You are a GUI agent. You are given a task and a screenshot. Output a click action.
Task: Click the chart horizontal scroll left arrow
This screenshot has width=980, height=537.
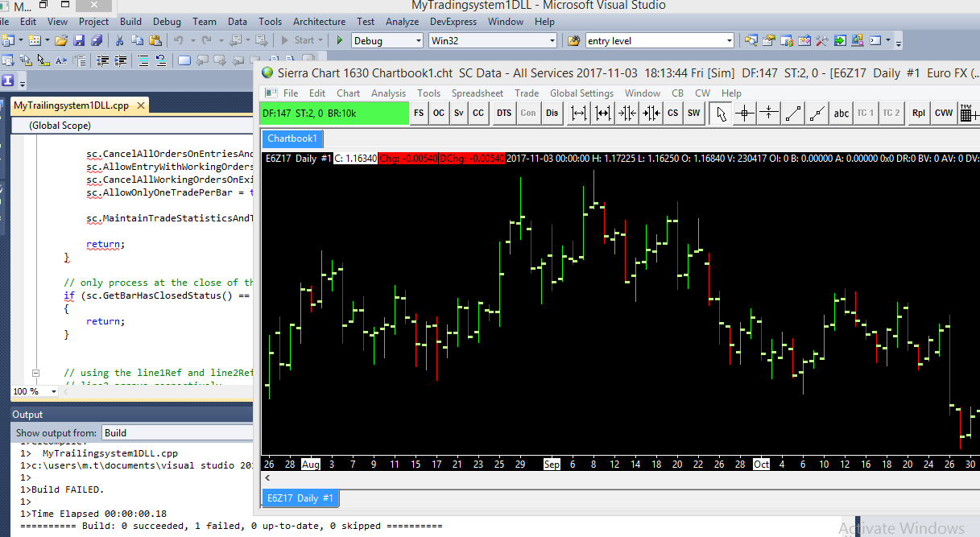coord(267,478)
